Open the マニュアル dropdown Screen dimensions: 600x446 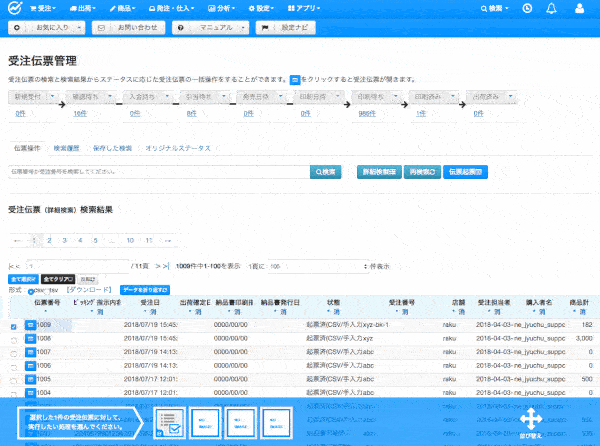click(x=210, y=28)
